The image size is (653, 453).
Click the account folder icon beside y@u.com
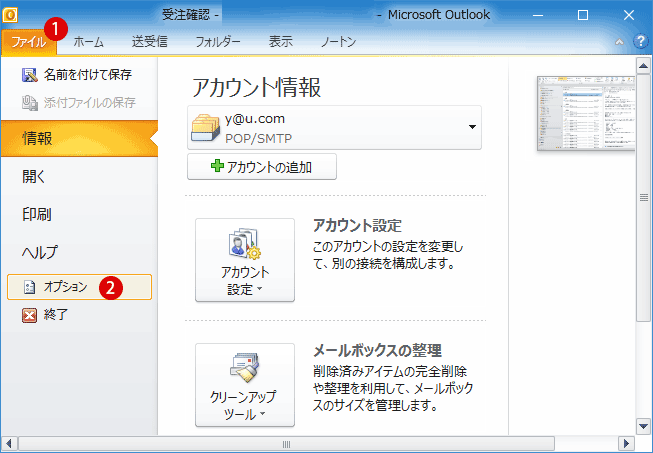click(205, 128)
